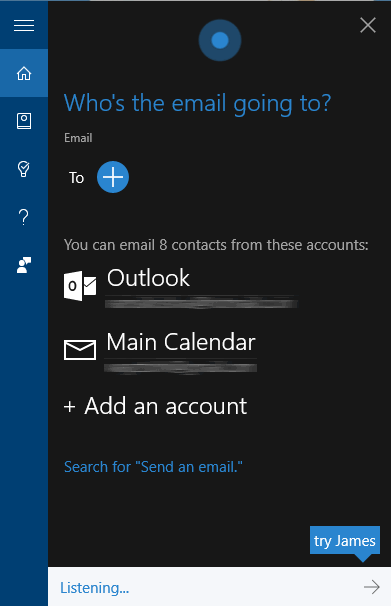Viewport: 391px width, 606px height.
Task: Open the Cortana Notebook
Action: point(24,121)
